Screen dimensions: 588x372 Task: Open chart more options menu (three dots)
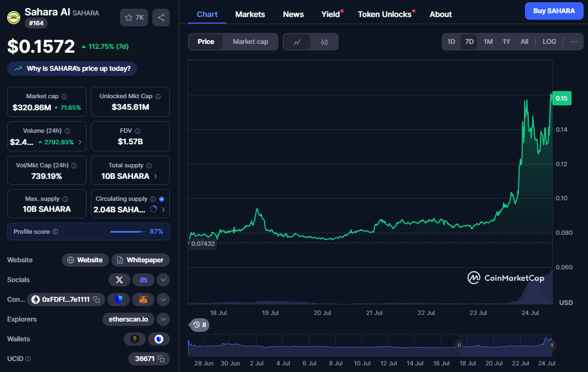click(x=574, y=42)
